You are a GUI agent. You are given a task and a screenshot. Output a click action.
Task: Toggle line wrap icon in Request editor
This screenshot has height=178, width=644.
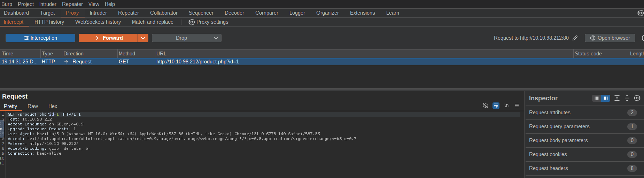tap(496, 106)
